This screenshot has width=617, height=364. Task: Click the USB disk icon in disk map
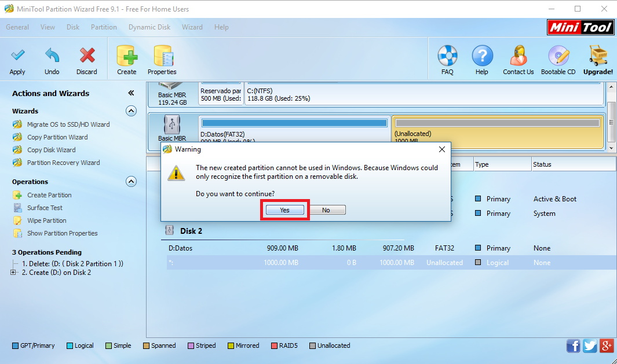[172, 124]
